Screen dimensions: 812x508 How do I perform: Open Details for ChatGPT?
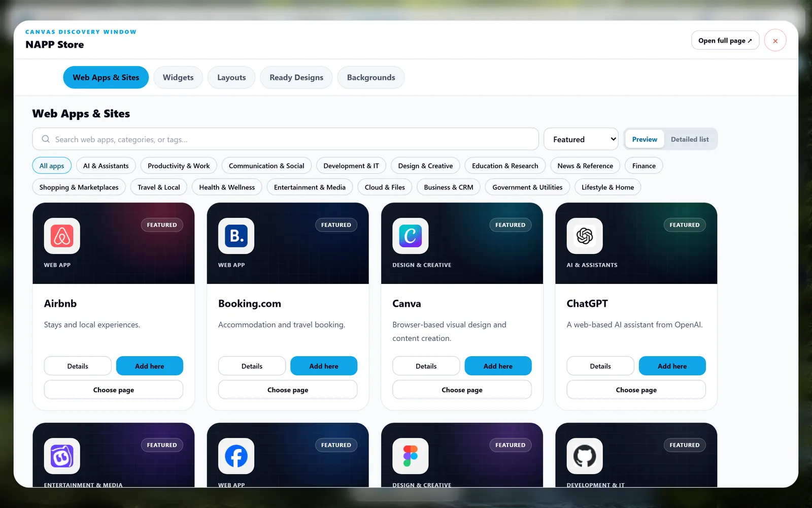tap(600, 366)
